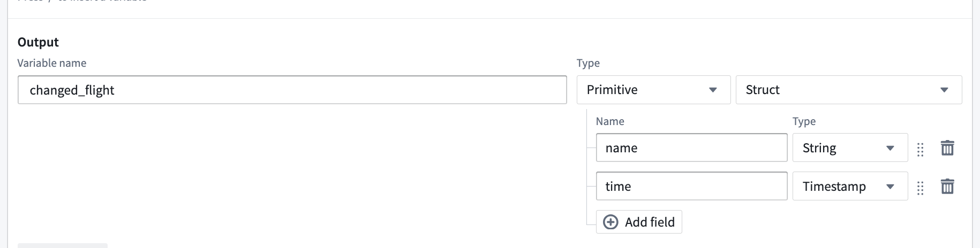Click into the name field input
980x248 pixels.
pyautogui.click(x=691, y=148)
